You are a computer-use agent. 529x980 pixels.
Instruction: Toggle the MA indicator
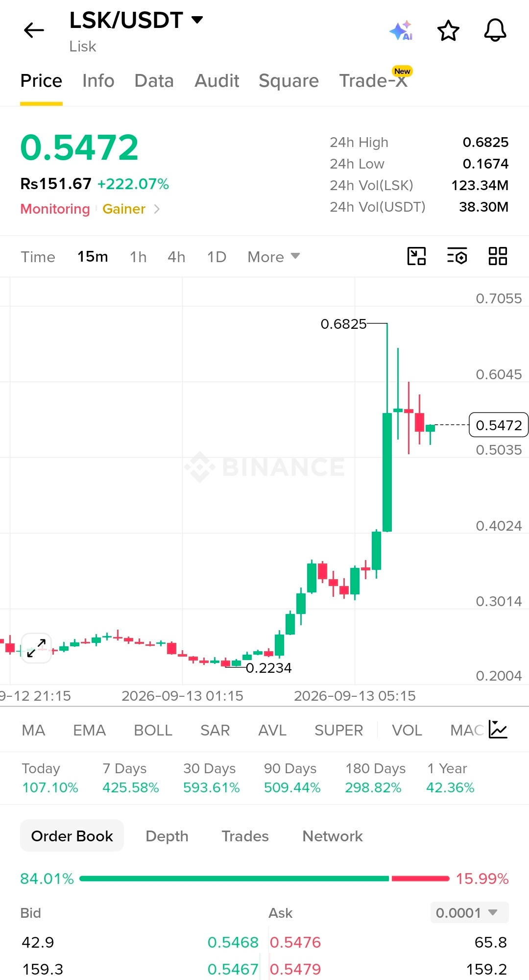coord(33,730)
